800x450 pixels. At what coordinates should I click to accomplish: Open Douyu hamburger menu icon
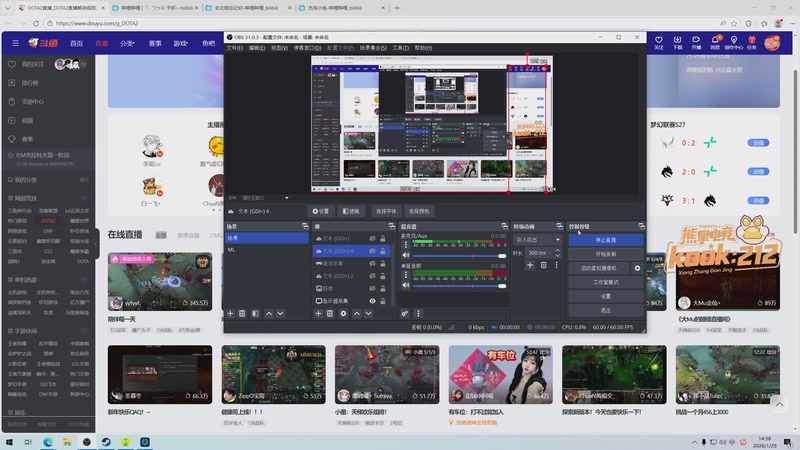pos(15,43)
